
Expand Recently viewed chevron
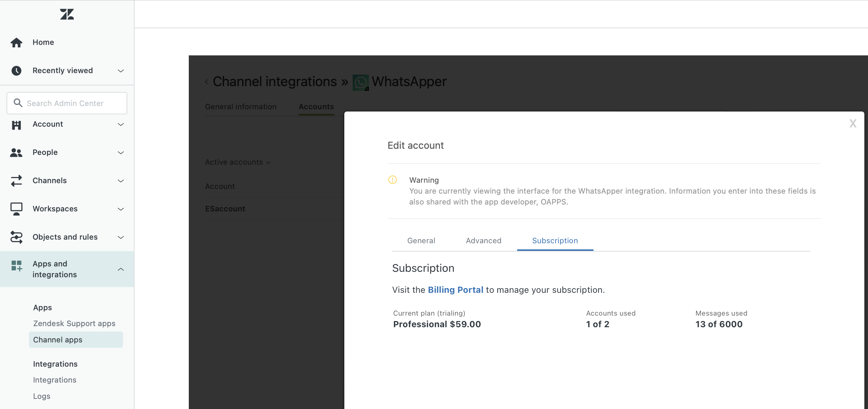click(121, 71)
